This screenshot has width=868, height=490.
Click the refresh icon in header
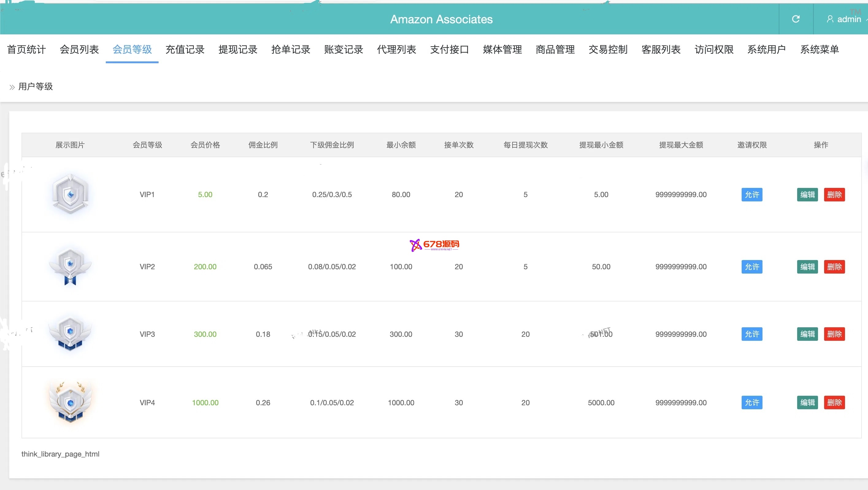point(796,19)
